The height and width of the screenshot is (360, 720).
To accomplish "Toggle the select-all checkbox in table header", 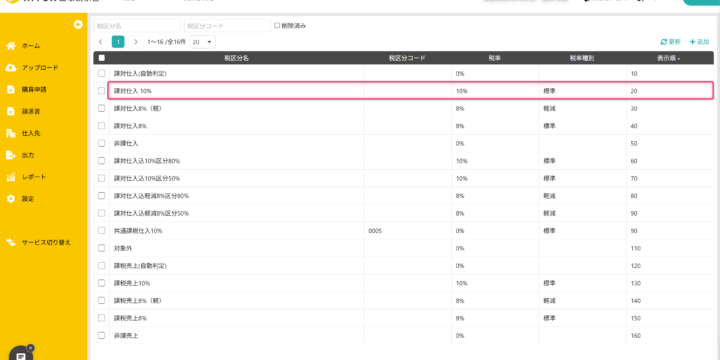I will pyautogui.click(x=101, y=58).
